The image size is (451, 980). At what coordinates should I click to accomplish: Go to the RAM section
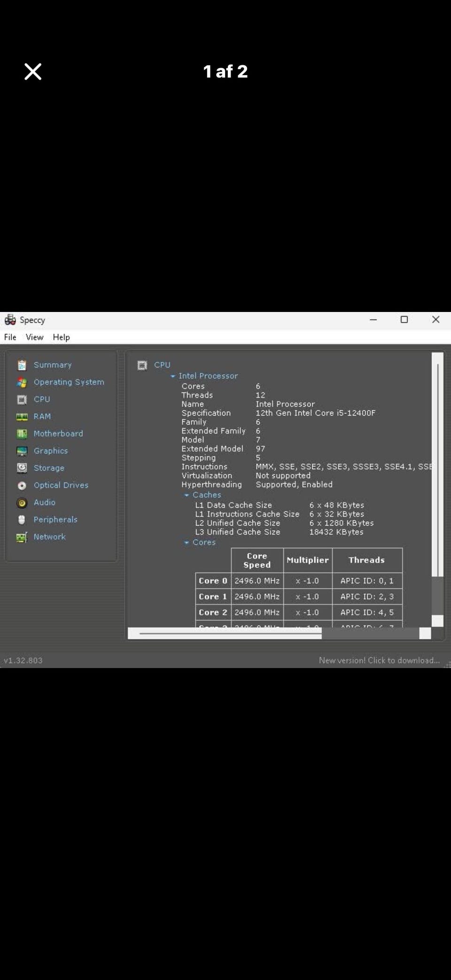[x=42, y=417]
